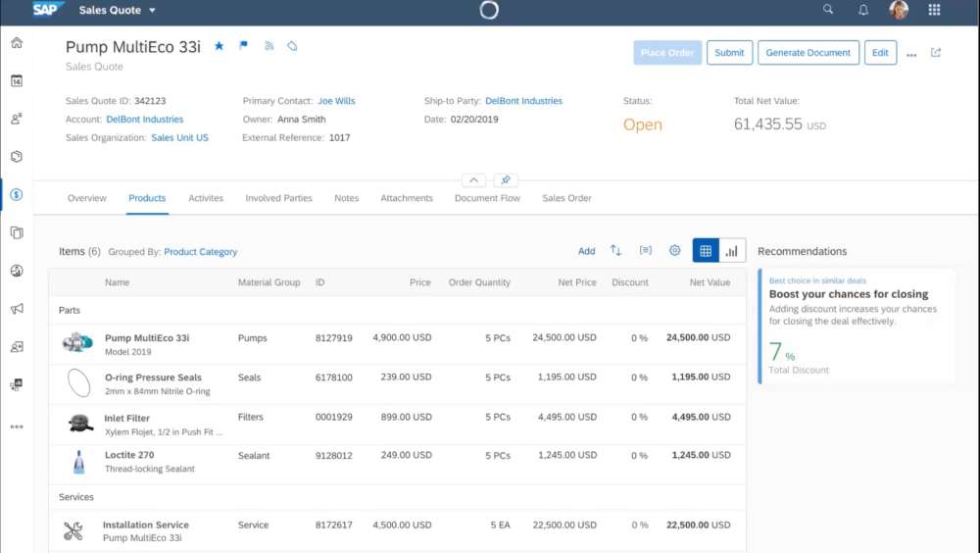This screenshot has width=980, height=553.
Task: Pin the header with pushpin button
Action: tap(506, 180)
